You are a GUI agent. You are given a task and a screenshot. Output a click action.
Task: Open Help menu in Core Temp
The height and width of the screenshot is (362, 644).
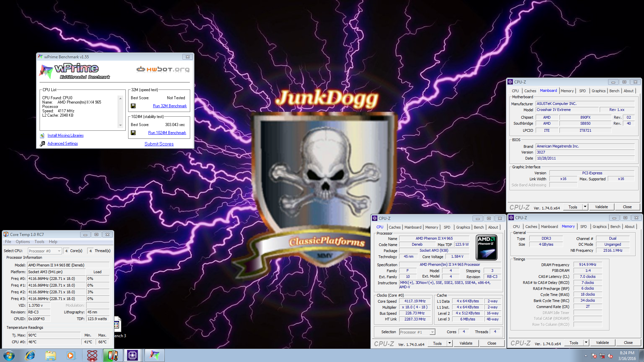click(53, 242)
